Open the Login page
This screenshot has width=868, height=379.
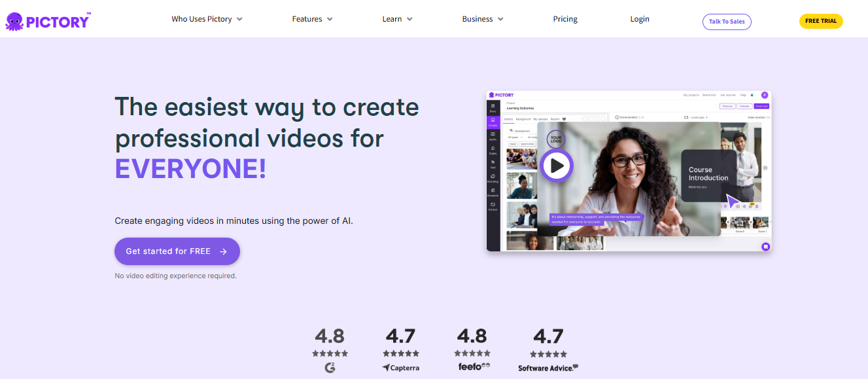(640, 19)
